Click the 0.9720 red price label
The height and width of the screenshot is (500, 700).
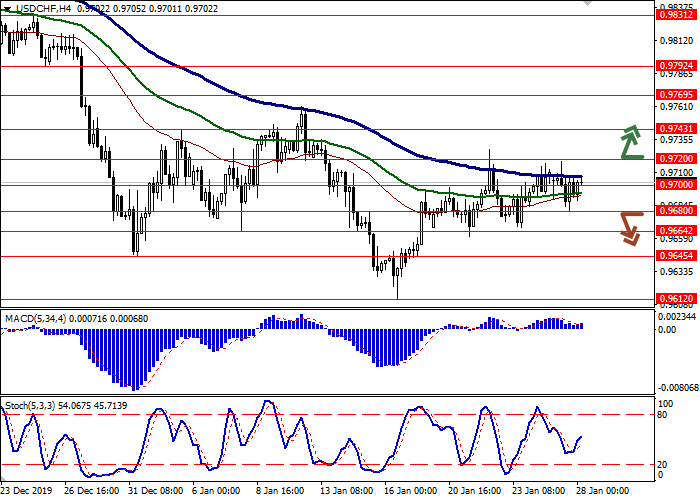(676, 159)
